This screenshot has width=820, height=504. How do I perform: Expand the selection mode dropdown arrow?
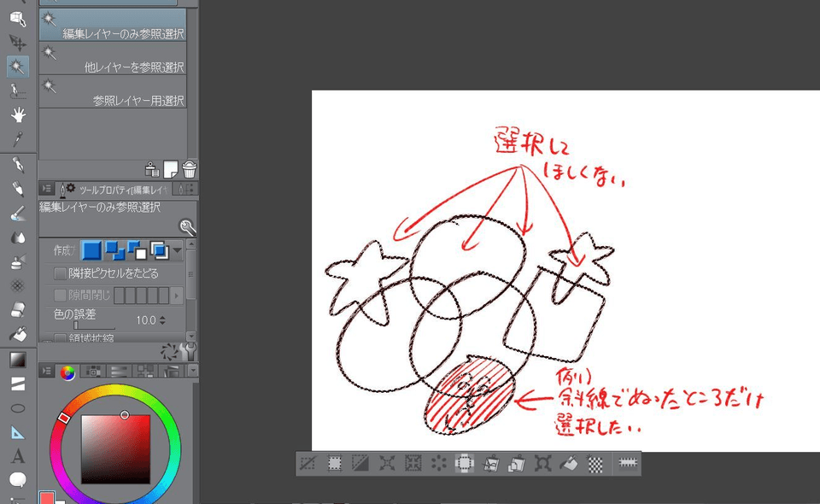(178, 250)
